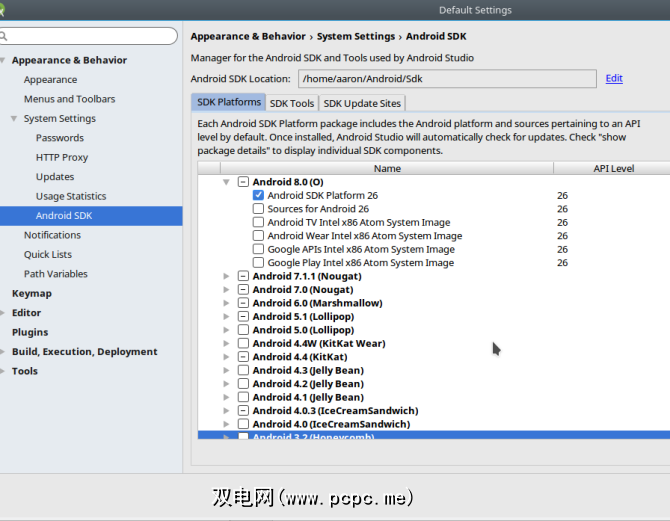Open the Keymap settings page
Viewport: 670px width, 521px height.
[x=32, y=293]
